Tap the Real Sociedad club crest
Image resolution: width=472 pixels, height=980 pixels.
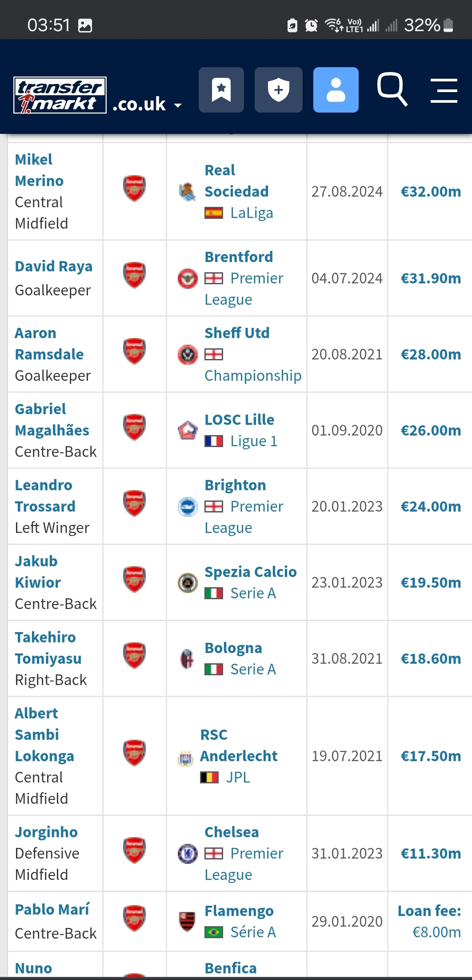coord(188,192)
